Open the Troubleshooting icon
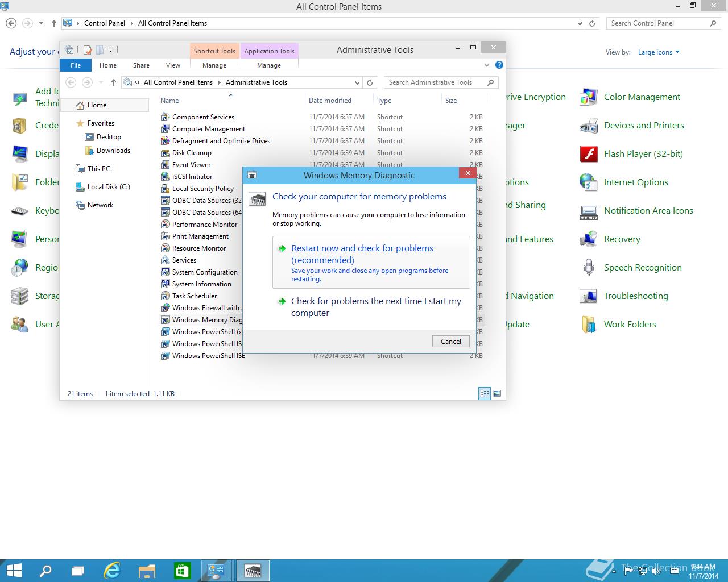Image resolution: width=728 pixels, height=582 pixels. 589,296
